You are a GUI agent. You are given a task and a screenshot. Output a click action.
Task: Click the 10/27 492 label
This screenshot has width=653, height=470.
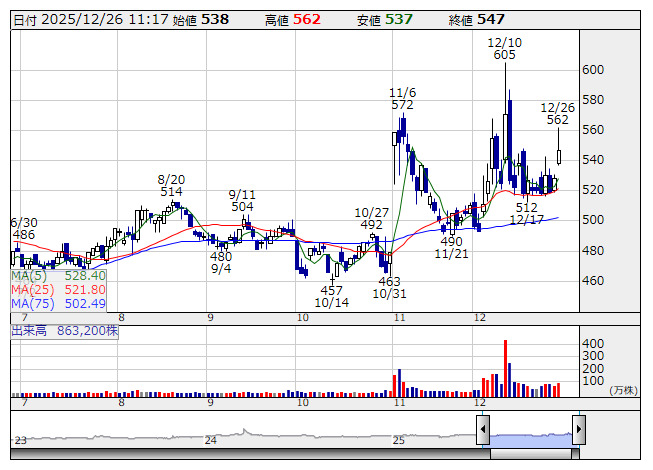click(x=371, y=219)
